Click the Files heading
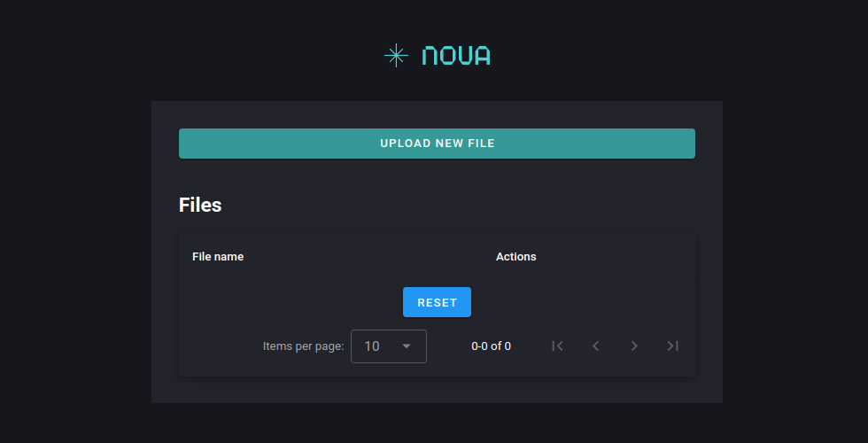The width and height of the screenshot is (868, 443). pyautogui.click(x=200, y=205)
